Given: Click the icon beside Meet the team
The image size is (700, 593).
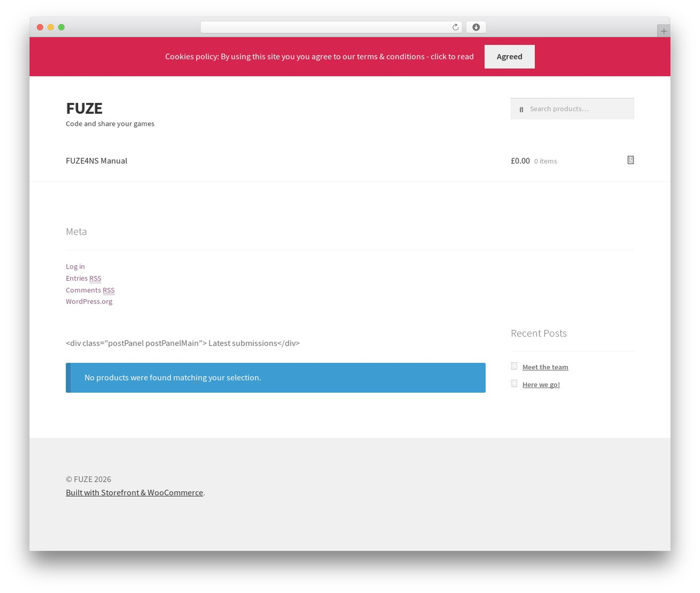Looking at the screenshot, I should tap(514, 366).
